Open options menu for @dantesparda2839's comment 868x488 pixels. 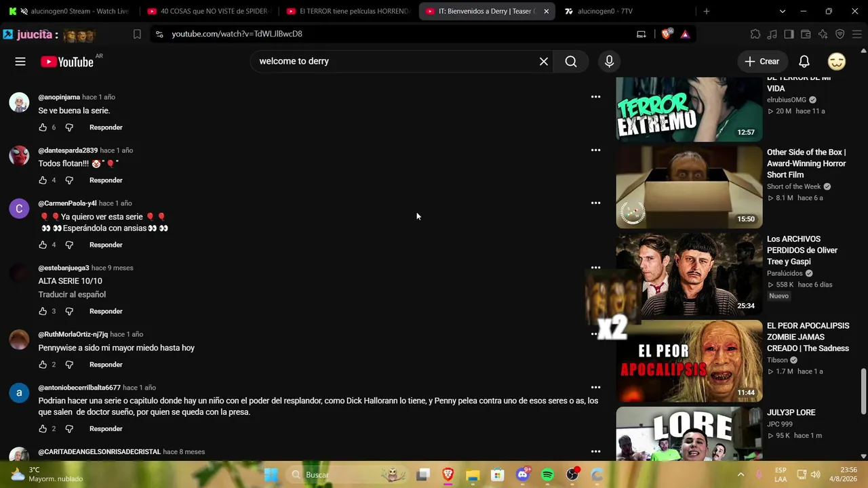pyautogui.click(x=595, y=150)
